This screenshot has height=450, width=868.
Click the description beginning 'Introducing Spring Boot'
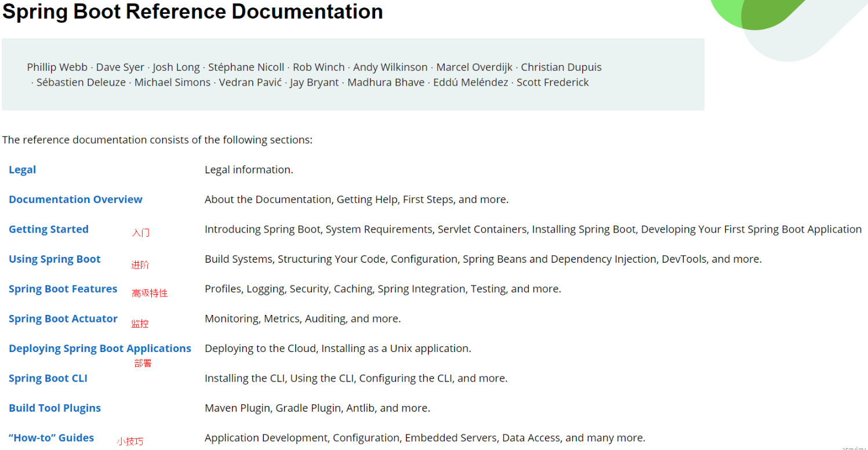tap(533, 229)
